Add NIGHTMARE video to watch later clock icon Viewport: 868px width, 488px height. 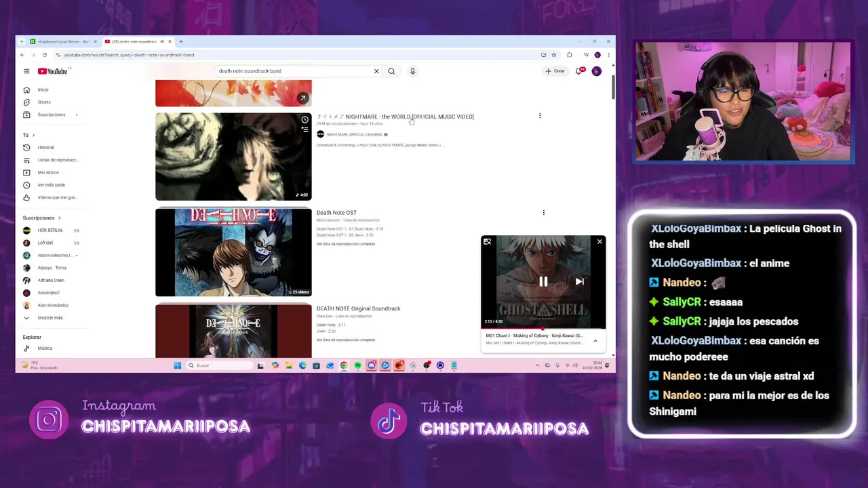[x=304, y=120]
